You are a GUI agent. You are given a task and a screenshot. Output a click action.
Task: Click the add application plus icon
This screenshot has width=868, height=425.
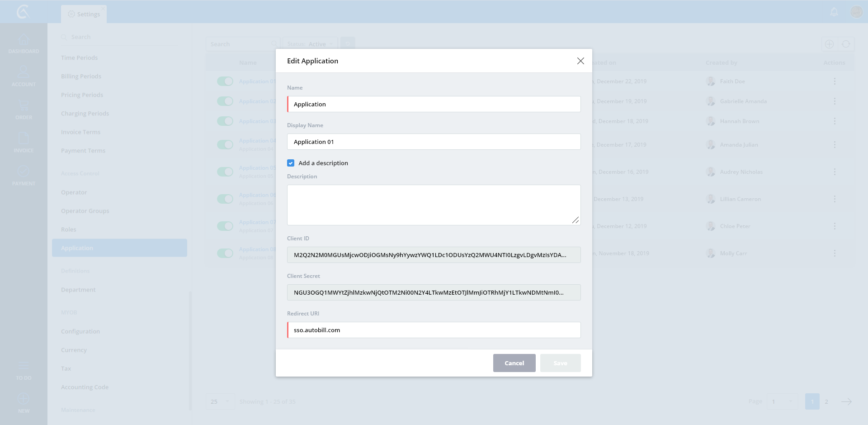pyautogui.click(x=829, y=44)
